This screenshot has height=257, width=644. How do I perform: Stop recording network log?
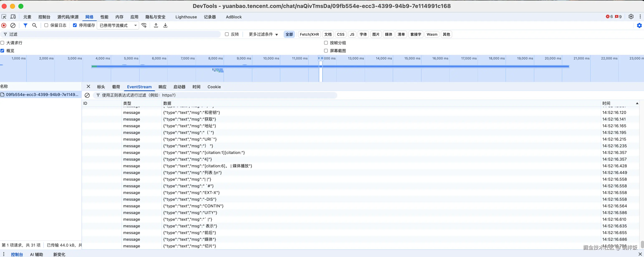click(x=4, y=25)
